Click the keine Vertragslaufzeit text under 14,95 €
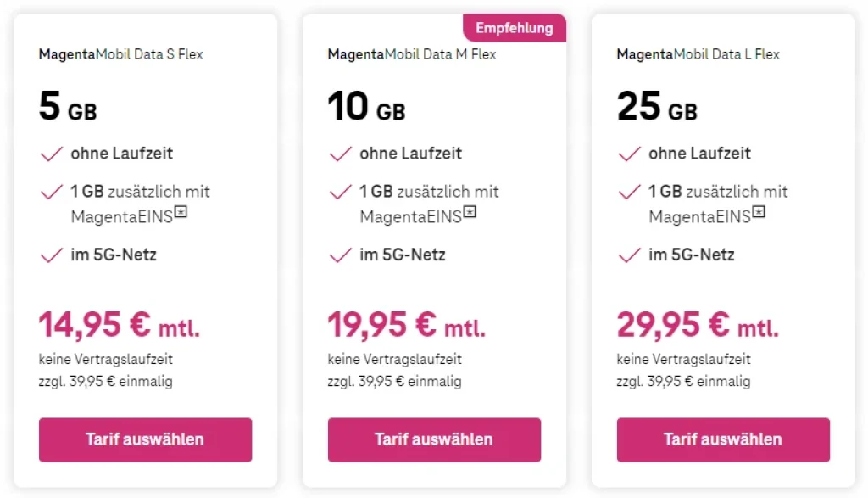The height and width of the screenshot is (498, 868). click(104, 359)
